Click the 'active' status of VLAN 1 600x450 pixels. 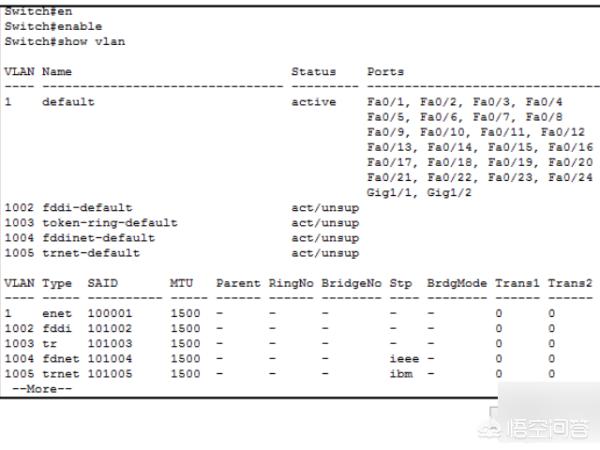(313, 102)
